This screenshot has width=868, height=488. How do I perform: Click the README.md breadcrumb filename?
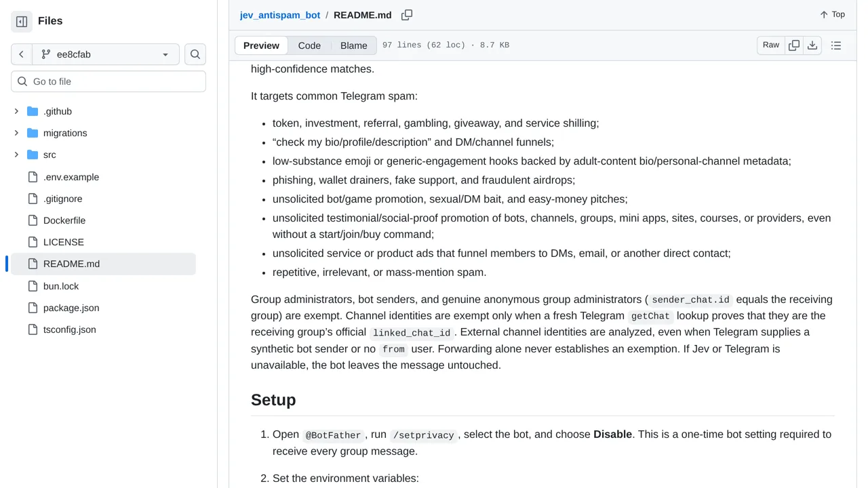363,15
